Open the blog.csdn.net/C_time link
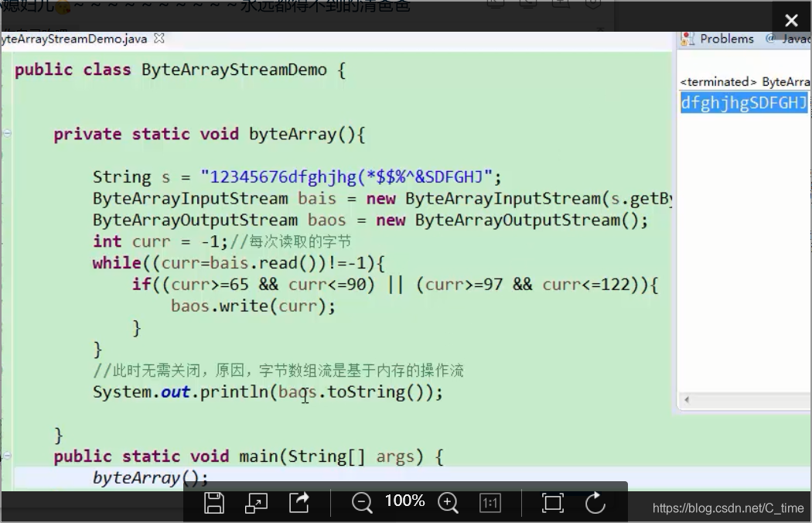The image size is (812, 523). tap(728, 508)
